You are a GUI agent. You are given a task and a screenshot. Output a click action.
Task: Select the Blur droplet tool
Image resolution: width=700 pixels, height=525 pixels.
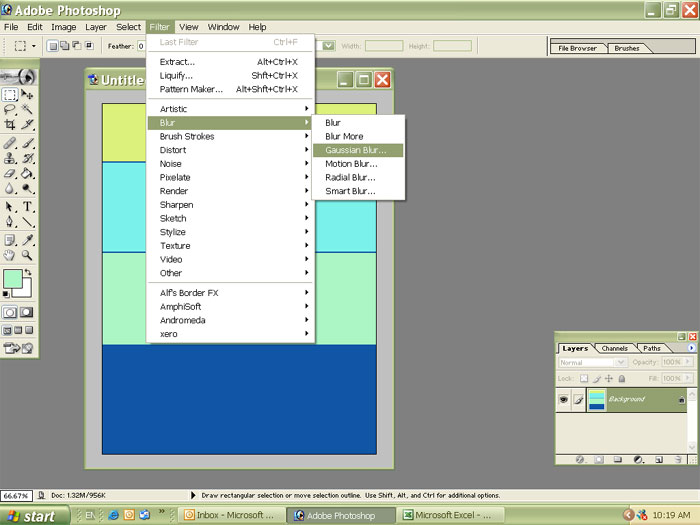click(10, 188)
